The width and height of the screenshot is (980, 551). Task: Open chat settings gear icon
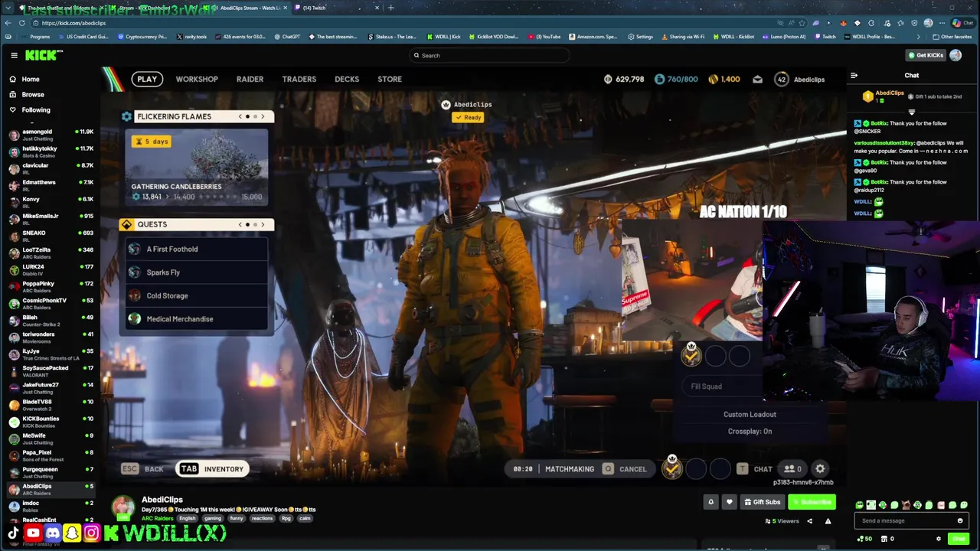tap(939, 539)
